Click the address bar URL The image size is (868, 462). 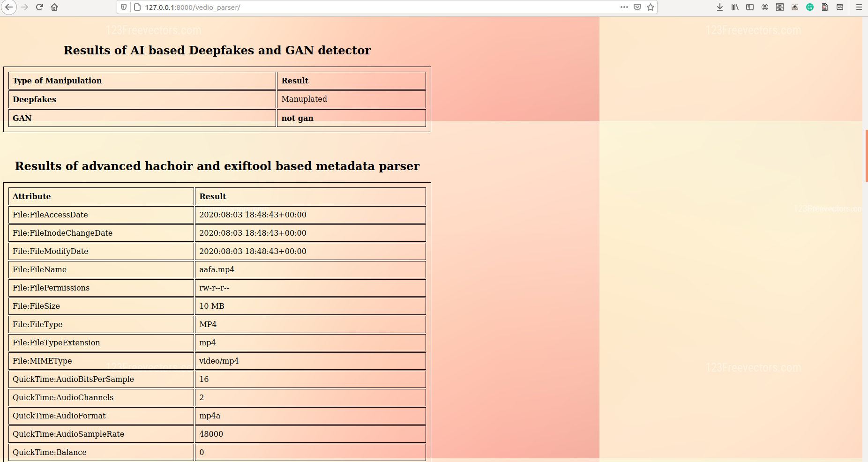click(193, 7)
